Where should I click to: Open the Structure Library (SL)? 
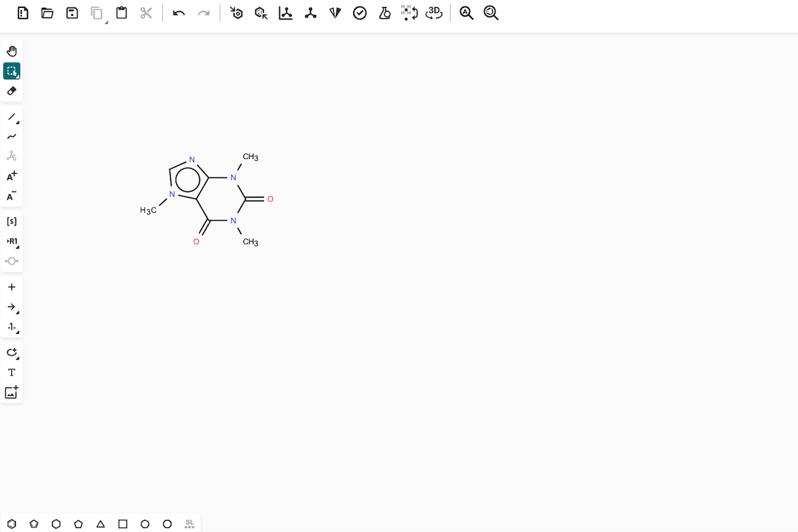tap(190, 524)
